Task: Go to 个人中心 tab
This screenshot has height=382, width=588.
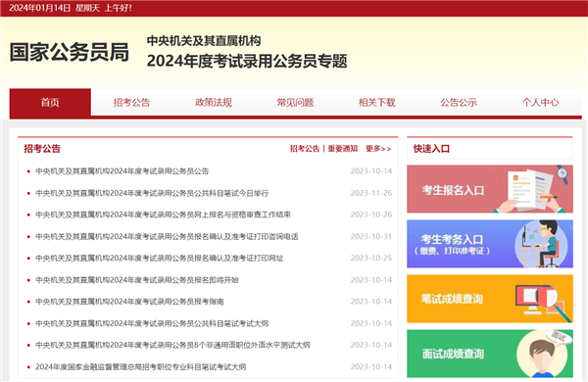Action: click(x=540, y=102)
